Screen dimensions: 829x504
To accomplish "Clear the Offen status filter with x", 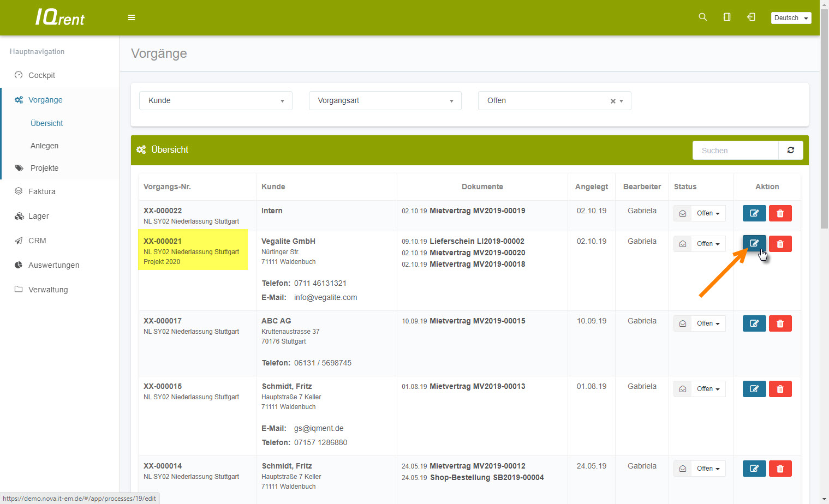I will point(613,101).
